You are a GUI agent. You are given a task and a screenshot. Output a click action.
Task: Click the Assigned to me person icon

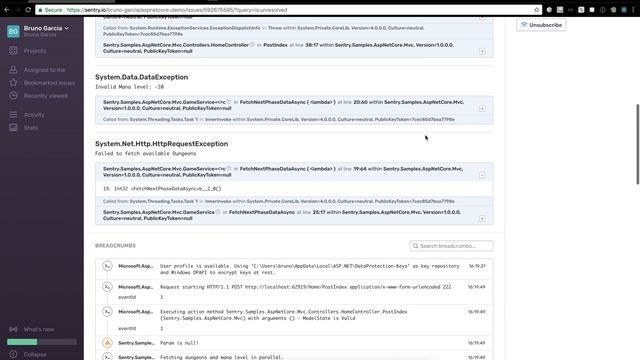coord(13,69)
